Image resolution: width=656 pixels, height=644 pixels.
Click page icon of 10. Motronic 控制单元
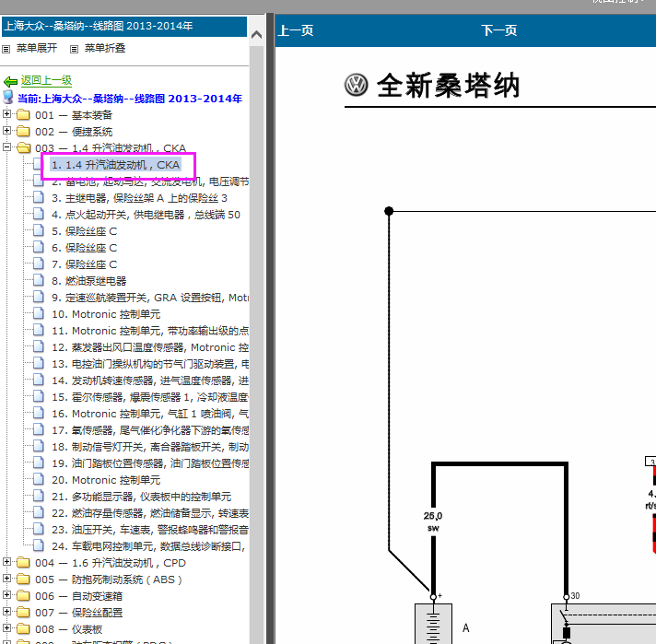pos(38,313)
